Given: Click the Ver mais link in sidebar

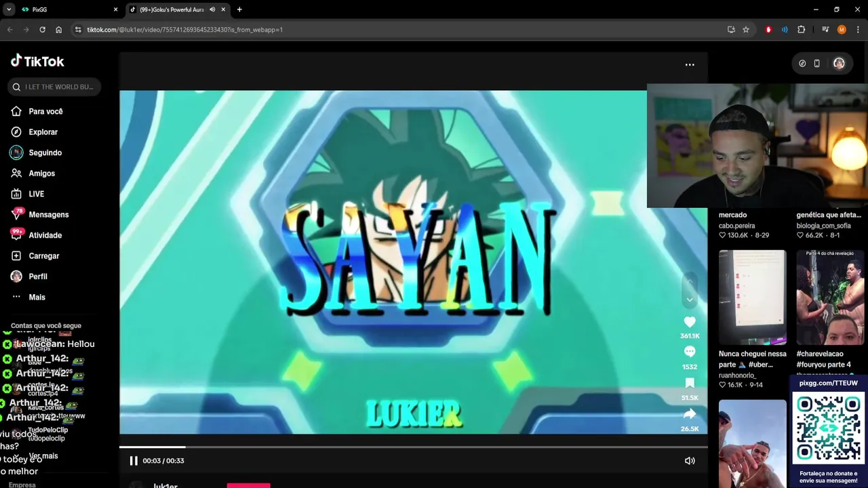Looking at the screenshot, I should pos(43,456).
